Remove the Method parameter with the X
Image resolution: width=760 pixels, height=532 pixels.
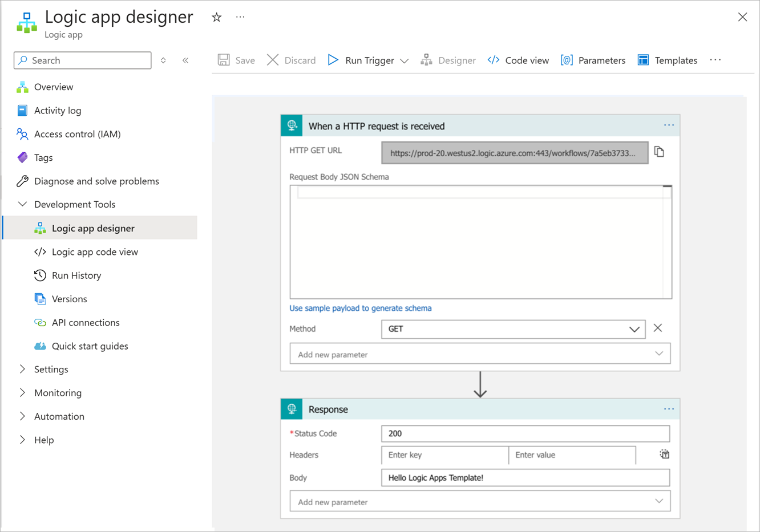click(658, 328)
